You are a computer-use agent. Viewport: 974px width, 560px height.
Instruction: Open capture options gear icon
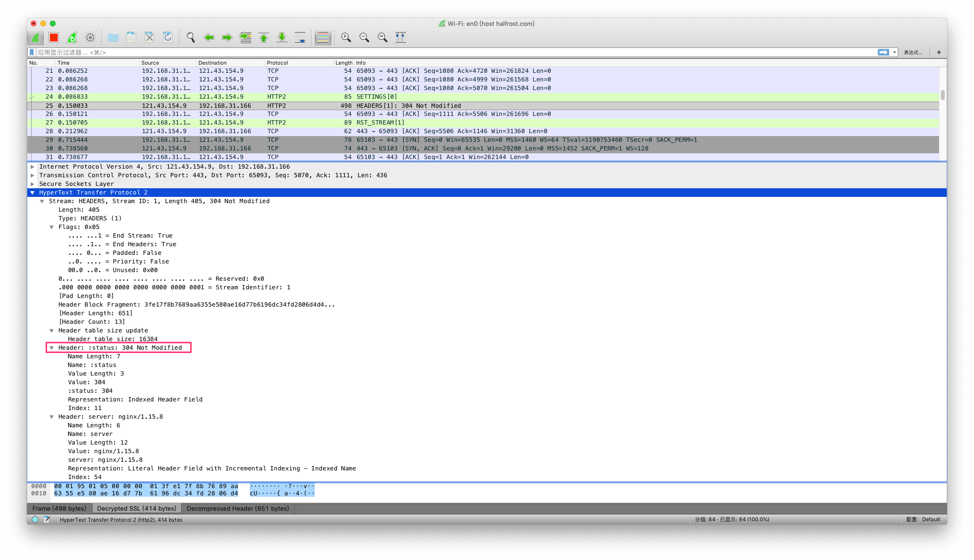point(90,37)
